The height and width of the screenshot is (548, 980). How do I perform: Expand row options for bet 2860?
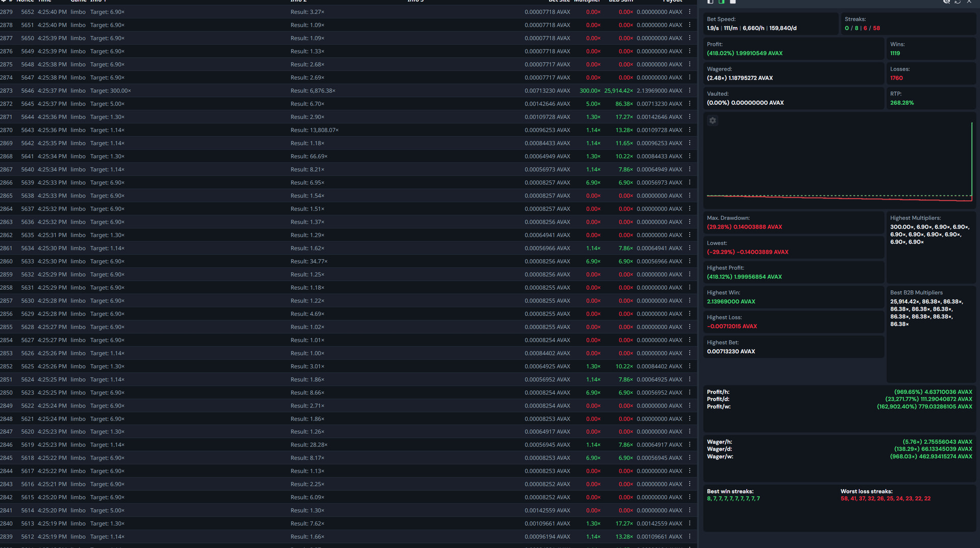690,261
